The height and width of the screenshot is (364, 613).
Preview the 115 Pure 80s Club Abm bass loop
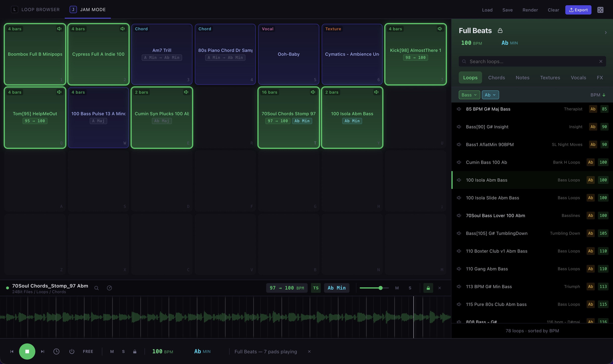(459, 304)
